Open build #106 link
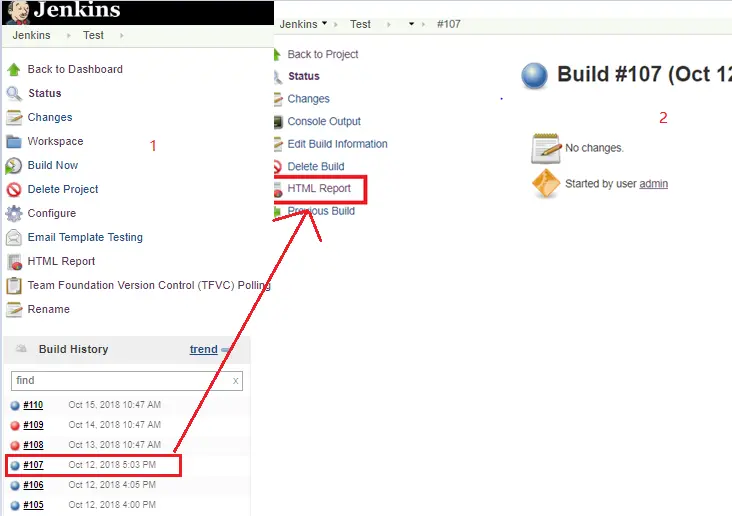Viewport: 732px width, 516px height. pos(33,485)
